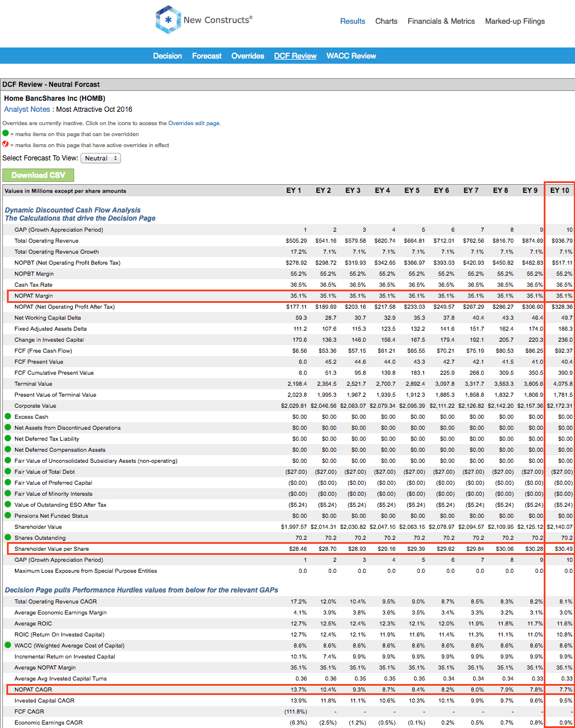Open the Select Forecast To View dropdown

coord(101,158)
